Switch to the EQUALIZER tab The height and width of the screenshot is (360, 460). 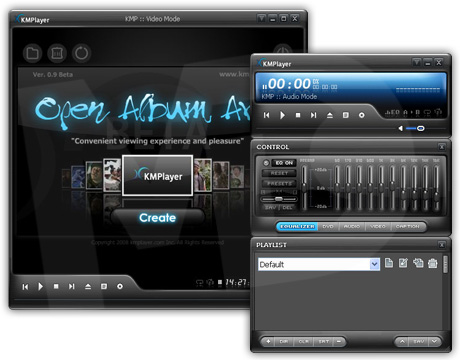(x=297, y=226)
